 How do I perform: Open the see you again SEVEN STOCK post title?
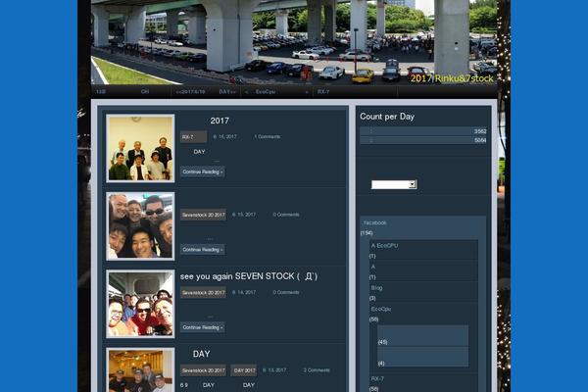click(249, 276)
